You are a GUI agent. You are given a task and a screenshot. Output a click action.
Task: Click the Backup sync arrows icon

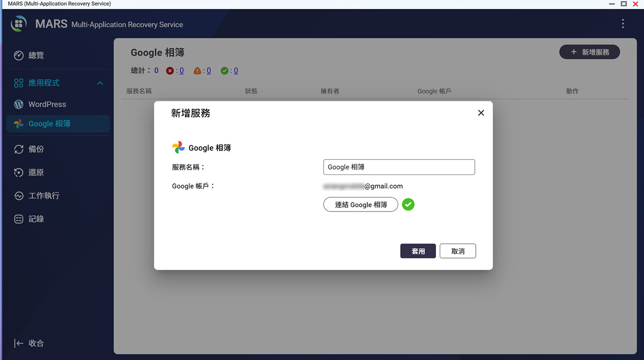pos(19,149)
